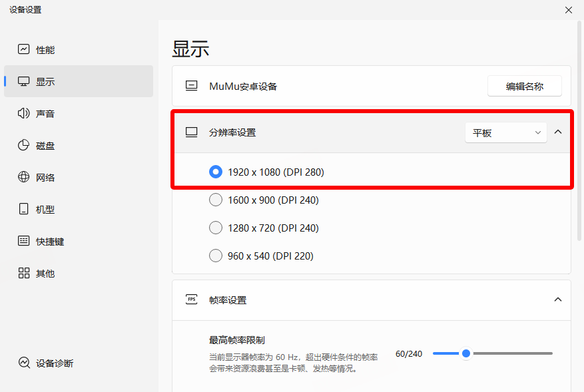Select 960 x 540 (DPI 220) resolution
The width and height of the screenshot is (584, 392).
click(x=216, y=256)
